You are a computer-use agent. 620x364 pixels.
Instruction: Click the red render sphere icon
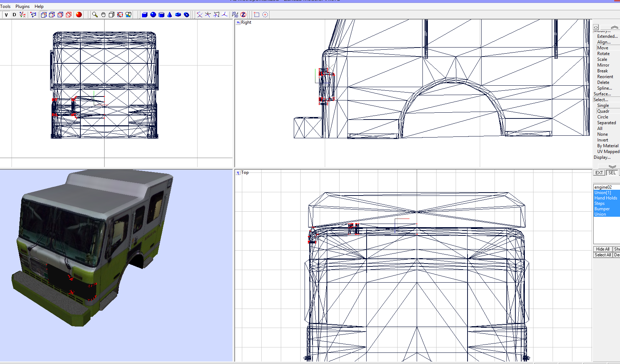coord(79,15)
